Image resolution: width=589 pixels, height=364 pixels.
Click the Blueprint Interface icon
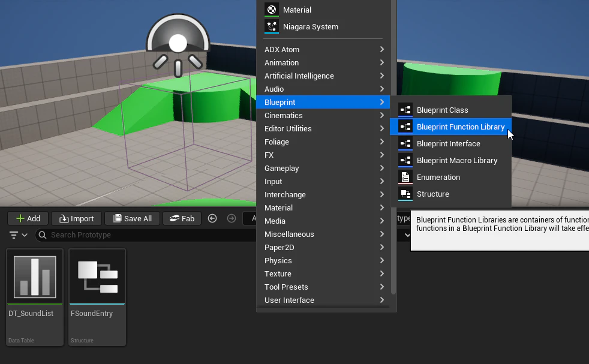click(x=405, y=143)
